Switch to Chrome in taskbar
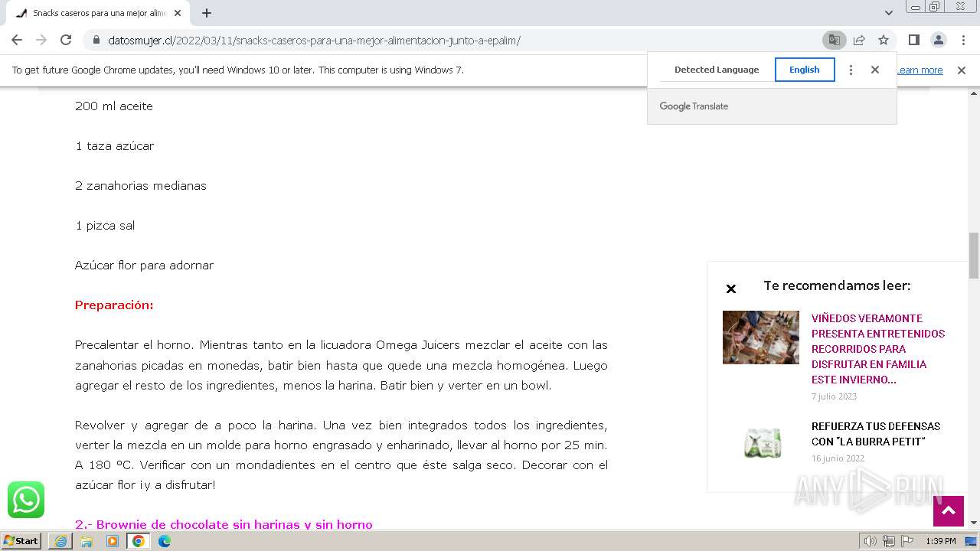The width and height of the screenshot is (980, 551). coord(139,541)
